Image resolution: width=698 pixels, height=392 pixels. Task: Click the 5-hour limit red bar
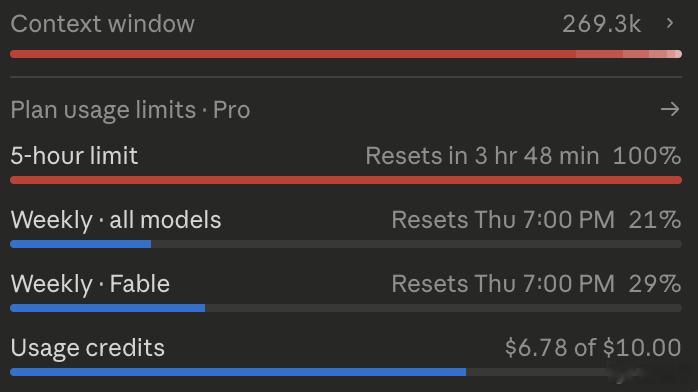346,180
